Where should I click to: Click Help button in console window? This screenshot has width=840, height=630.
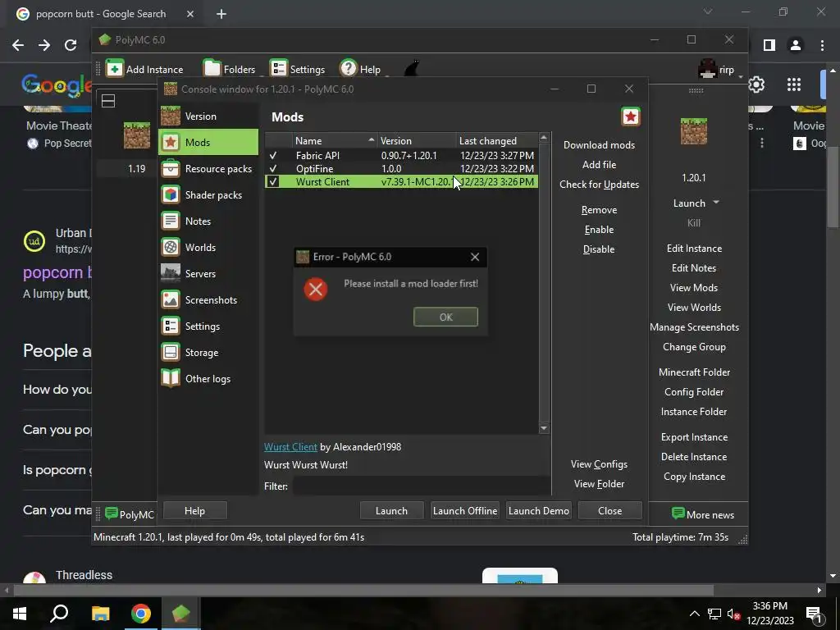coord(194,510)
